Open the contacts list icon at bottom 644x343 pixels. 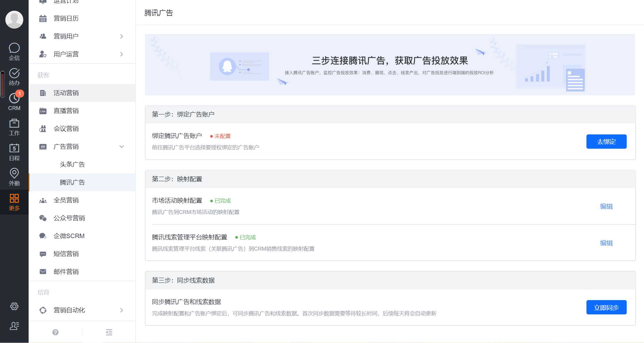14,326
